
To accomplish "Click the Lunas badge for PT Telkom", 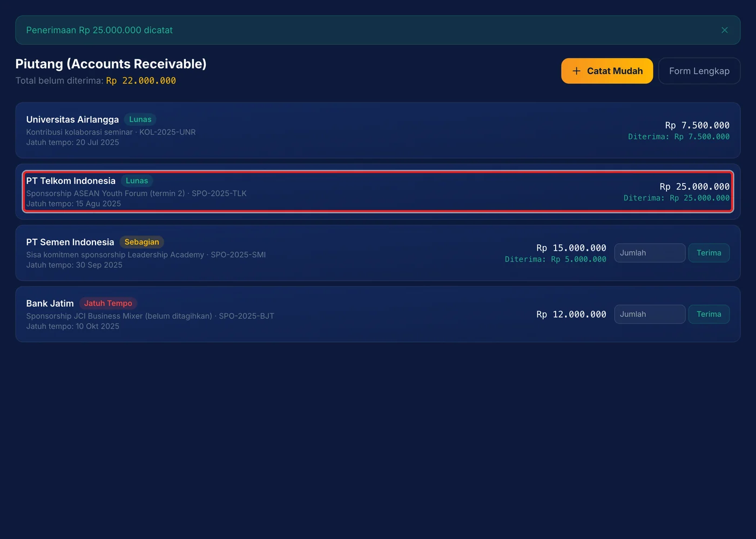I will tap(137, 181).
